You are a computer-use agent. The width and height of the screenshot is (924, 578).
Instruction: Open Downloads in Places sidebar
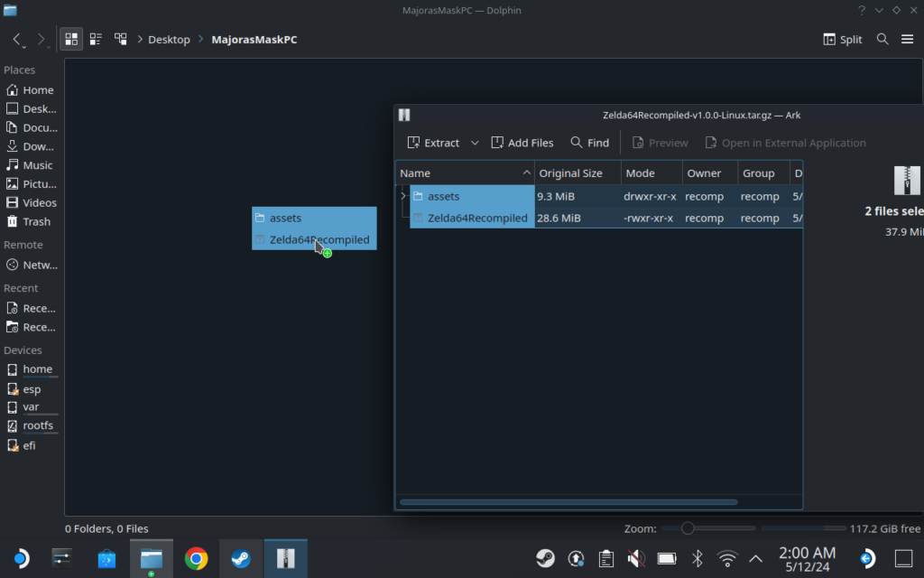tap(31, 147)
